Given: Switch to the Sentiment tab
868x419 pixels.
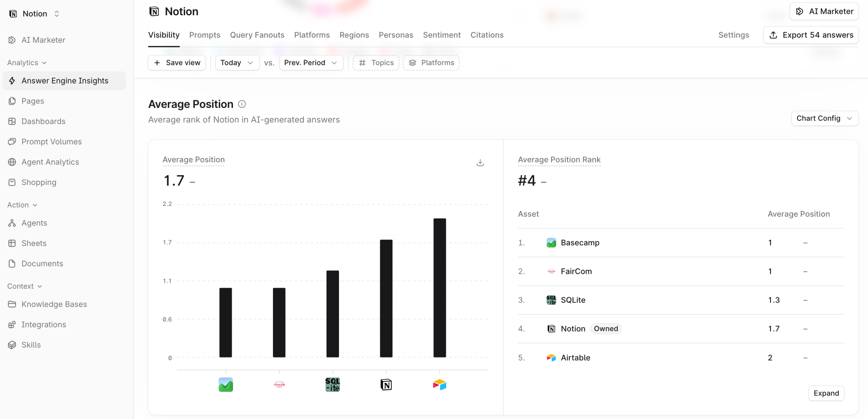Looking at the screenshot, I should click(442, 35).
